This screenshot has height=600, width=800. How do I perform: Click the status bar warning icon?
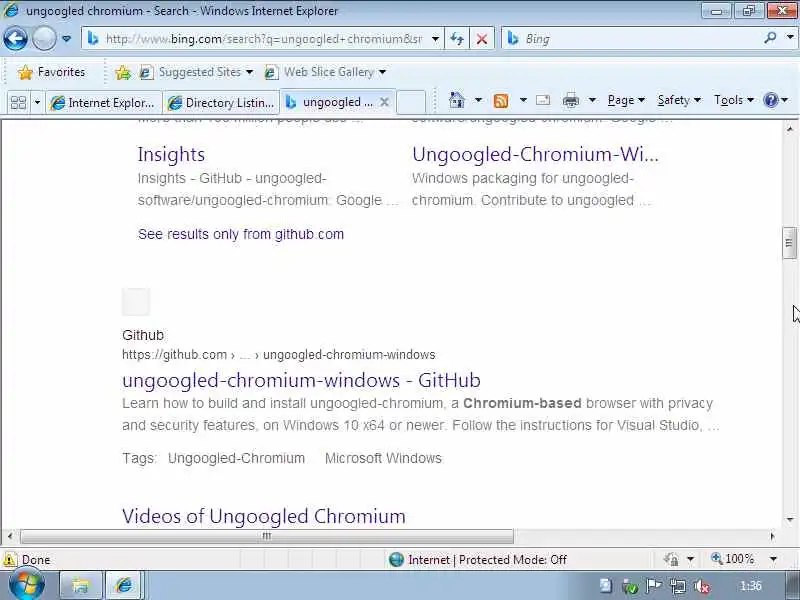tap(9, 560)
